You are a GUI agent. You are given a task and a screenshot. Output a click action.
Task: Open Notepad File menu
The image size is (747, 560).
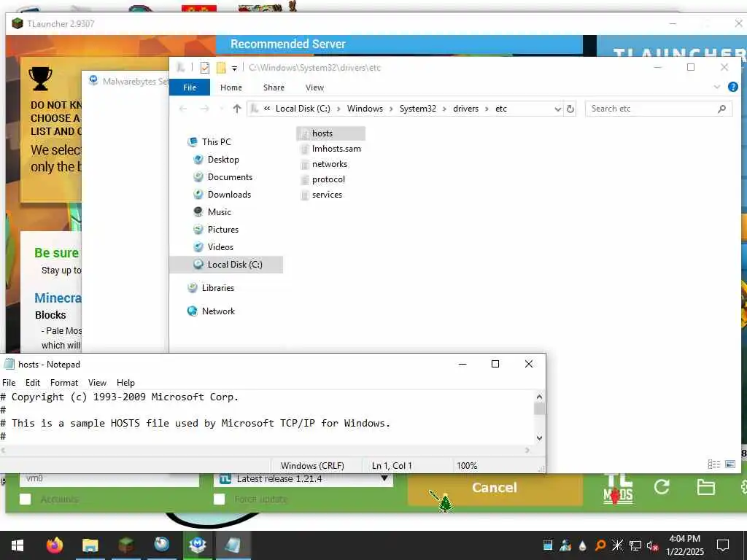[x=9, y=383]
